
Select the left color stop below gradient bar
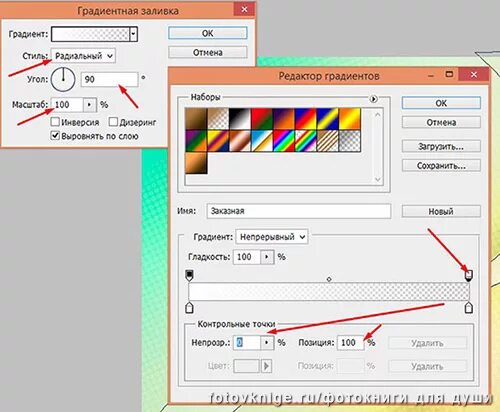pyautogui.click(x=189, y=307)
